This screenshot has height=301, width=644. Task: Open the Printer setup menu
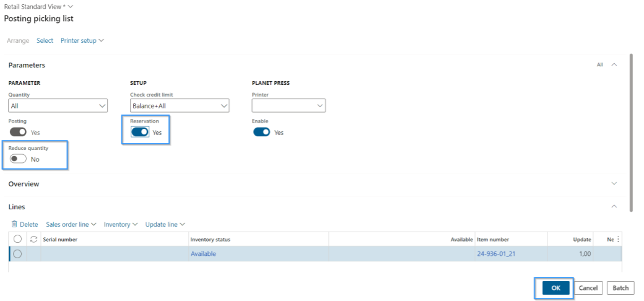pyautogui.click(x=82, y=40)
